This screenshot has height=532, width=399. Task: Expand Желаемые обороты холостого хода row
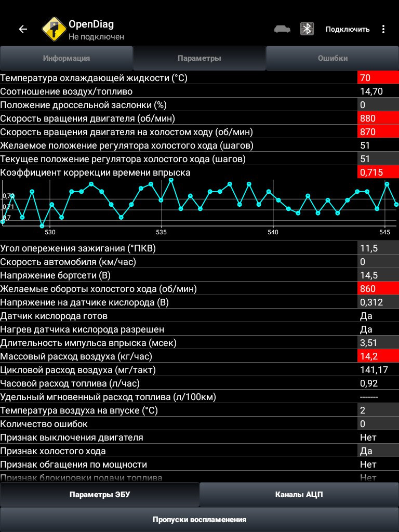click(199, 289)
